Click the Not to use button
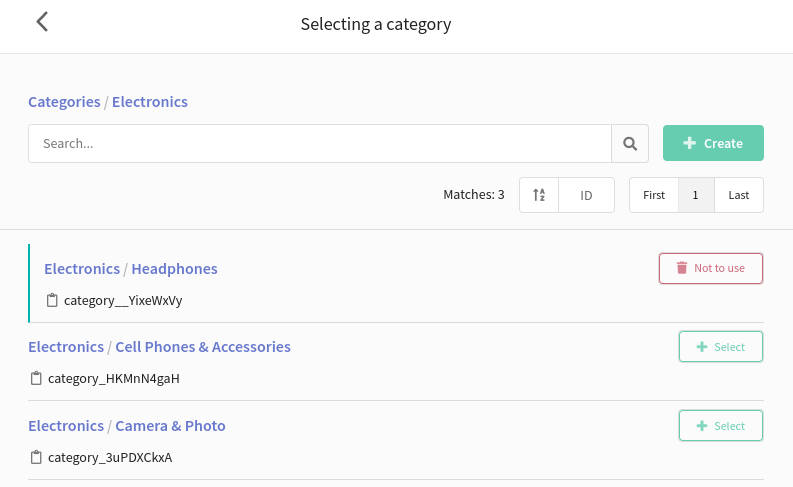Screen dimensions: 793x487 pos(711,268)
